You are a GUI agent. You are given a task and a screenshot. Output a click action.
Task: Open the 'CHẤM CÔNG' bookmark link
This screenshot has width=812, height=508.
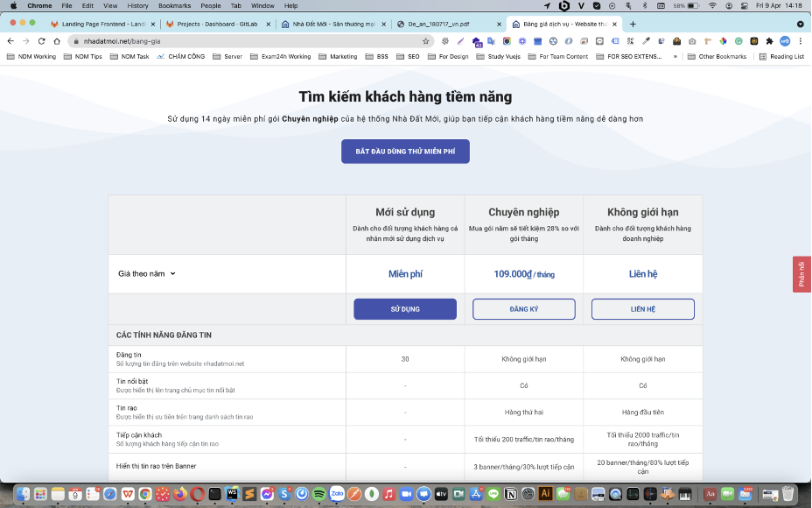[181, 57]
